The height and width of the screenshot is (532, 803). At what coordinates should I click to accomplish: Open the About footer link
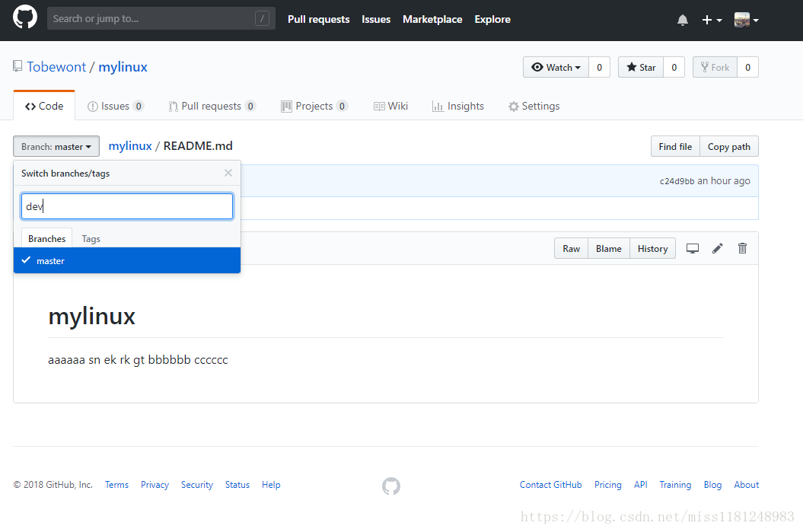[746, 484]
